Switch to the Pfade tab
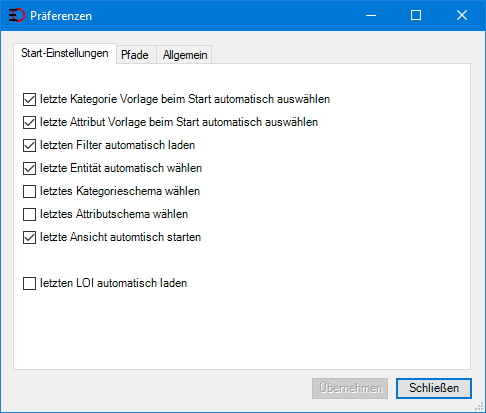This screenshot has height=413, width=486. (x=135, y=55)
